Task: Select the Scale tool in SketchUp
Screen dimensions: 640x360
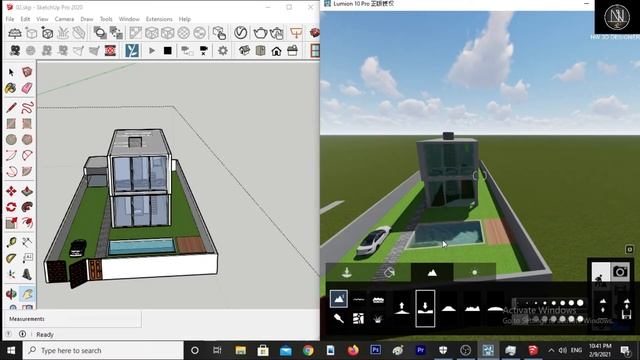Action: pos(11,223)
